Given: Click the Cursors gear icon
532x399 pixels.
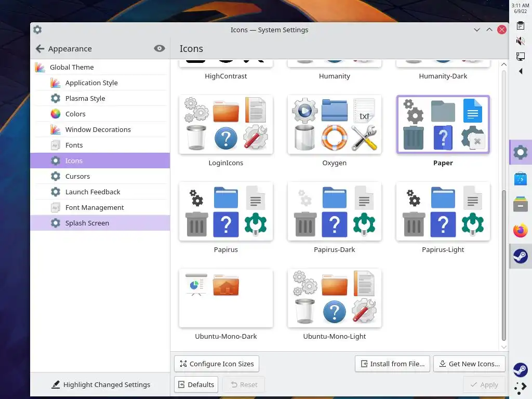Looking at the screenshot, I should (x=55, y=177).
